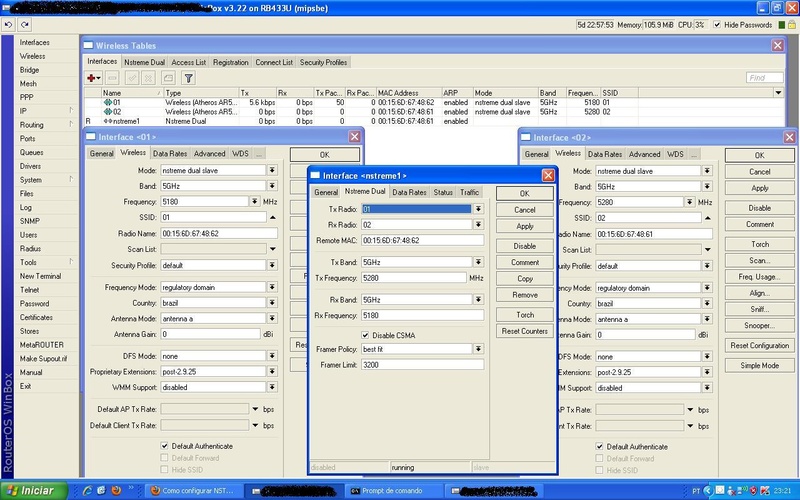Toggle the Disable CSMA checkbox in nstreme1
The image size is (800, 500).
point(365,335)
